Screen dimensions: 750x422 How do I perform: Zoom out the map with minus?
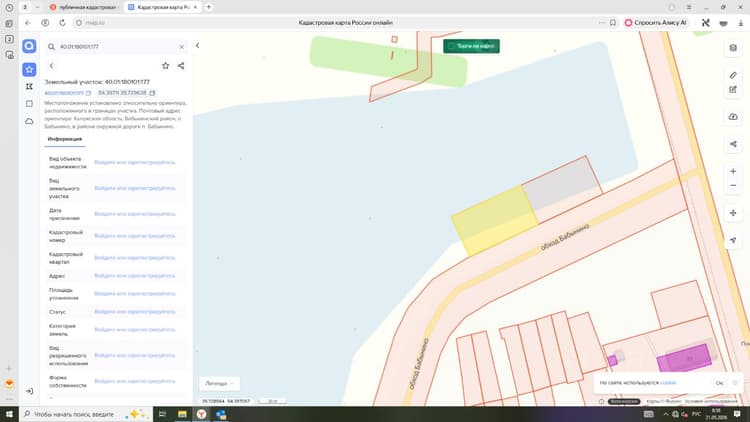click(x=733, y=186)
